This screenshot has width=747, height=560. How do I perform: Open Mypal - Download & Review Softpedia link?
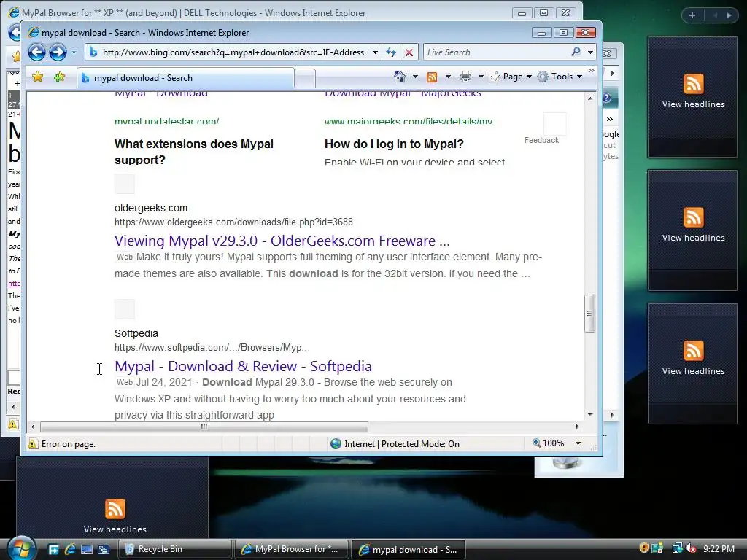click(243, 366)
